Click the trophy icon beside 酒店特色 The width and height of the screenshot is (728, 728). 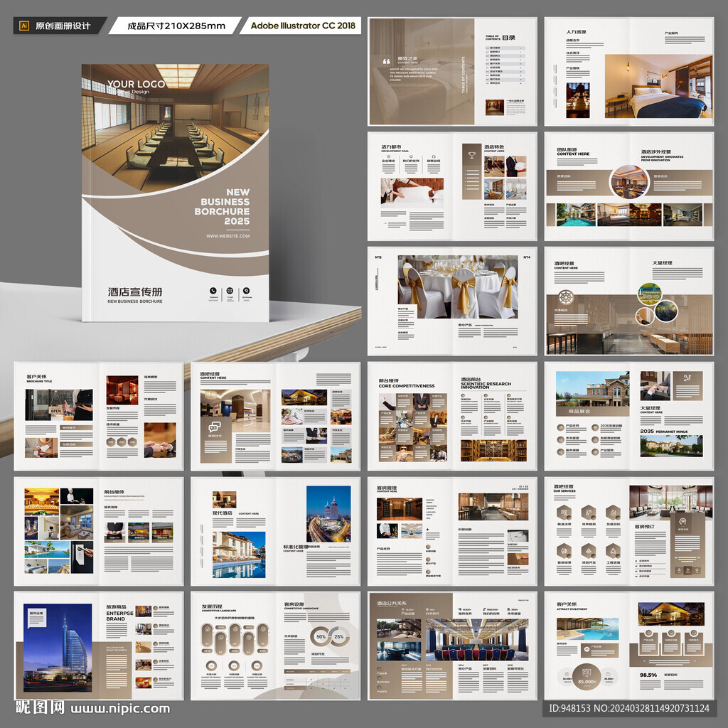pos(472,156)
